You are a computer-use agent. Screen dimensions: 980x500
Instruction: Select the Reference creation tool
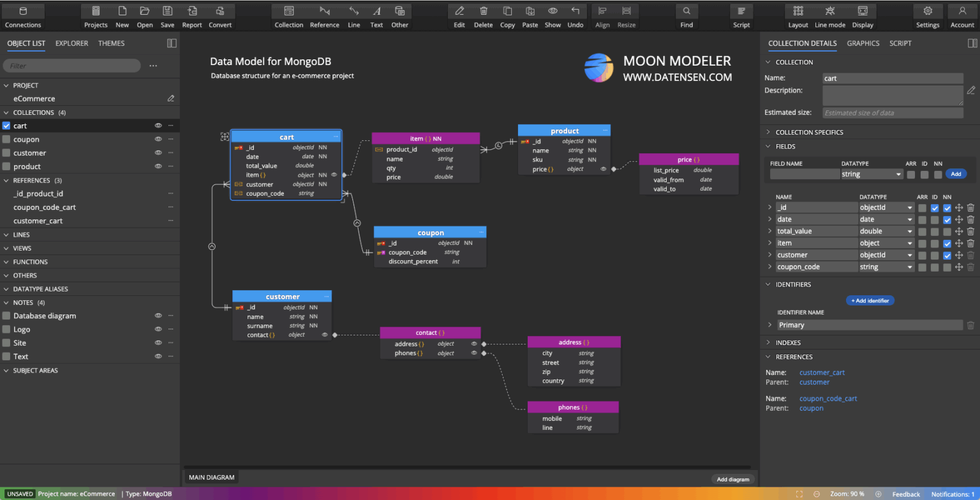(x=324, y=15)
